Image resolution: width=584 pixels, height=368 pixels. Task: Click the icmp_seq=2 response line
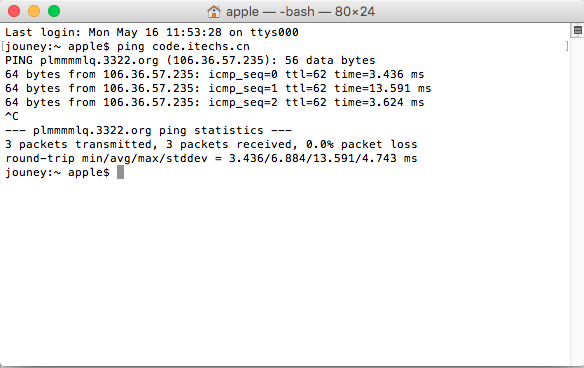(215, 102)
